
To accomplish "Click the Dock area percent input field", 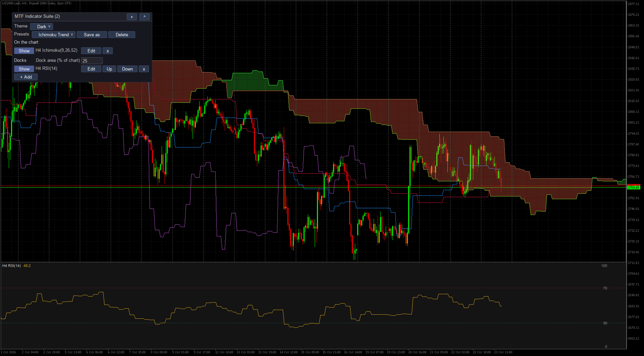I will 92,61.
